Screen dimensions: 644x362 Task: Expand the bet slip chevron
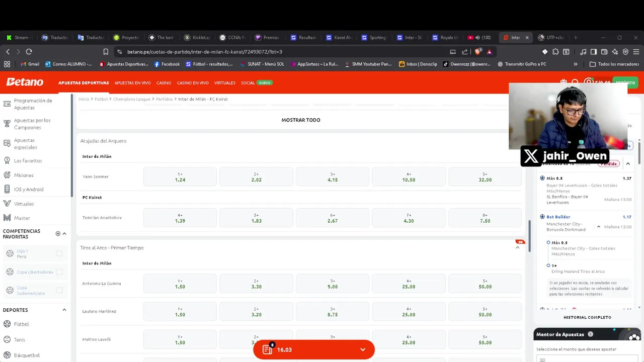363,349
